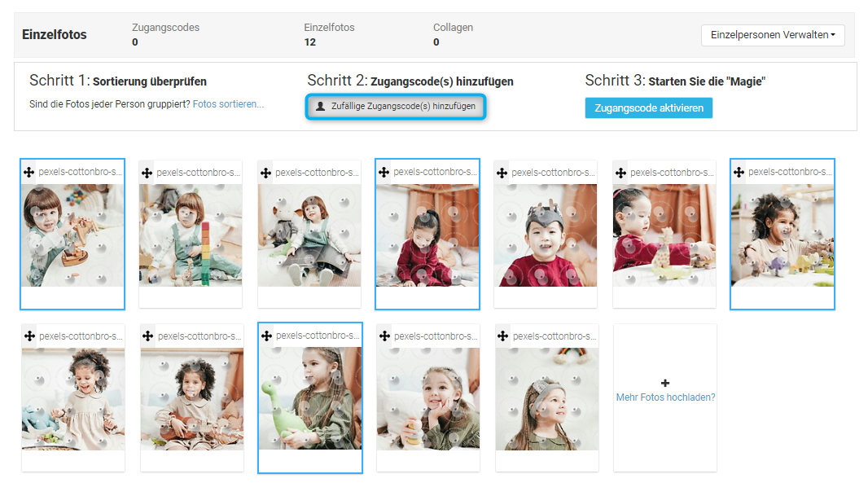The width and height of the screenshot is (868, 496).
Task: Select the photo of child with wooden boat
Action: pos(72,235)
